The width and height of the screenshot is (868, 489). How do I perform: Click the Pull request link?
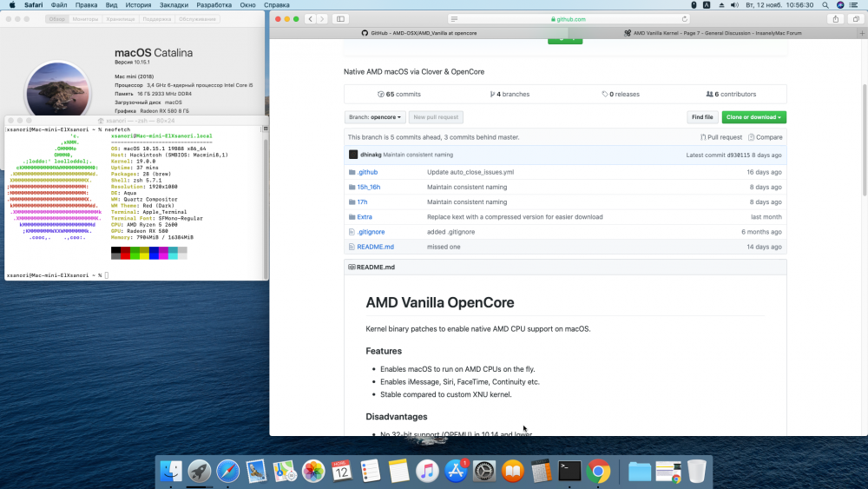click(720, 137)
